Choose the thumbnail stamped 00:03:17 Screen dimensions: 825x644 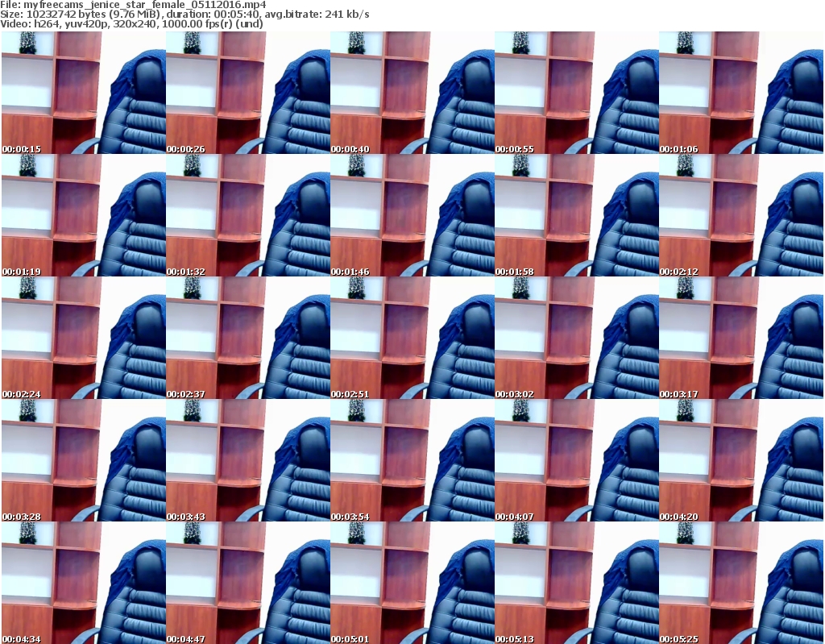coord(741,338)
